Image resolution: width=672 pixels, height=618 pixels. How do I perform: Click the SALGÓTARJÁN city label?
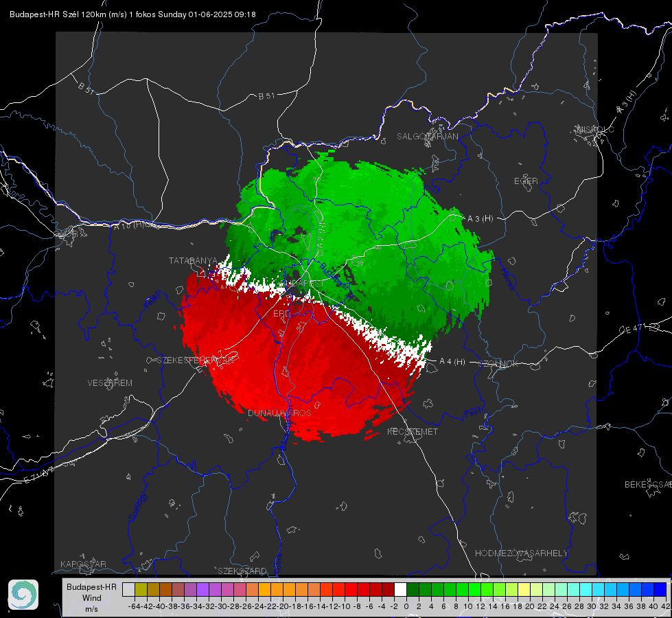tap(427, 137)
